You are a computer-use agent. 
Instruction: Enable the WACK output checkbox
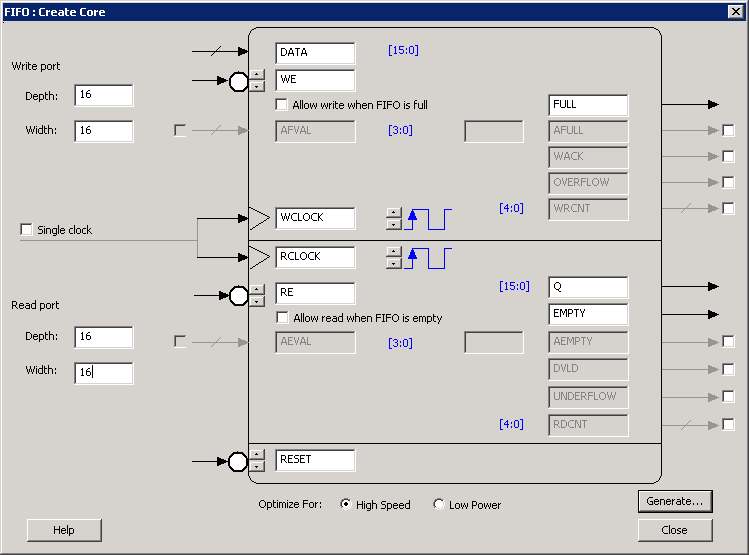tap(728, 156)
